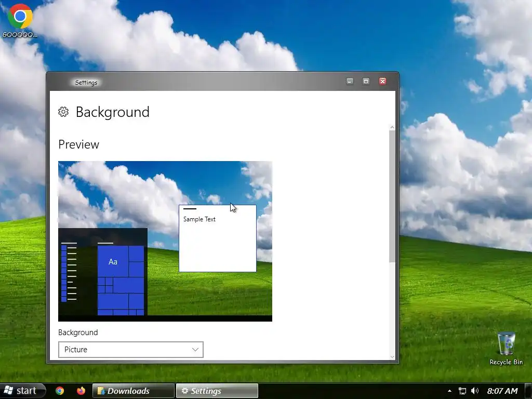Open the Recycle Bin on the desktop
This screenshot has width=532, height=399.
pyautogui.click(x=506, y=348)
